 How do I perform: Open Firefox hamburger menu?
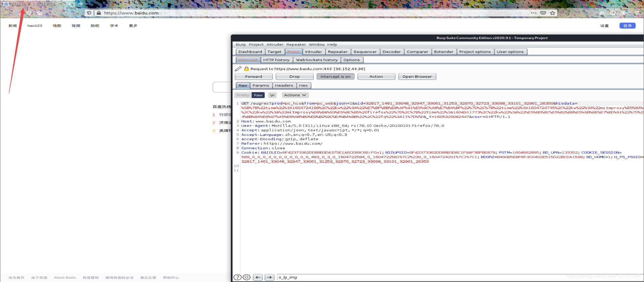[x=637, y=13]
